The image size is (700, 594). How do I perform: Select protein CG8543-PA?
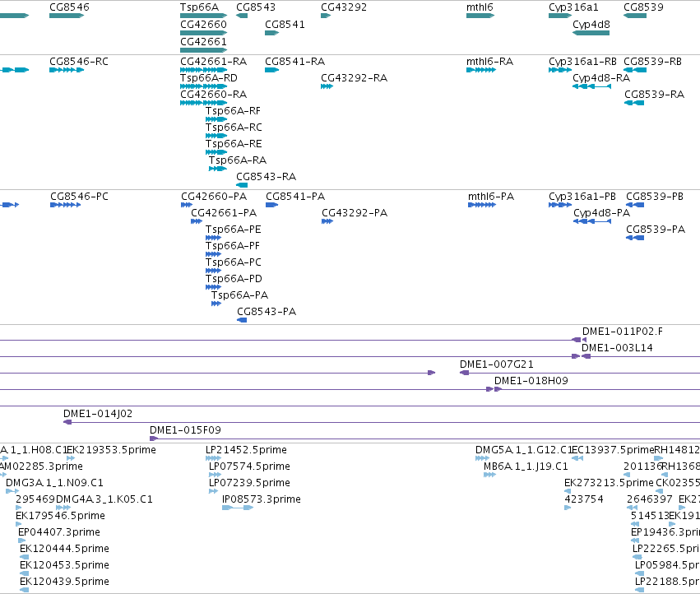click(242, 320)
